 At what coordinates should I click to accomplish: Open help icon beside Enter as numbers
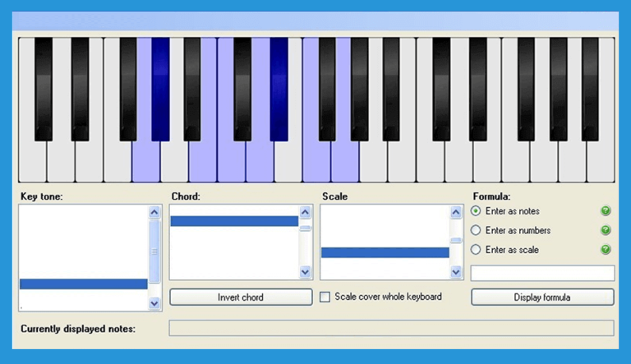click(606, 230)
